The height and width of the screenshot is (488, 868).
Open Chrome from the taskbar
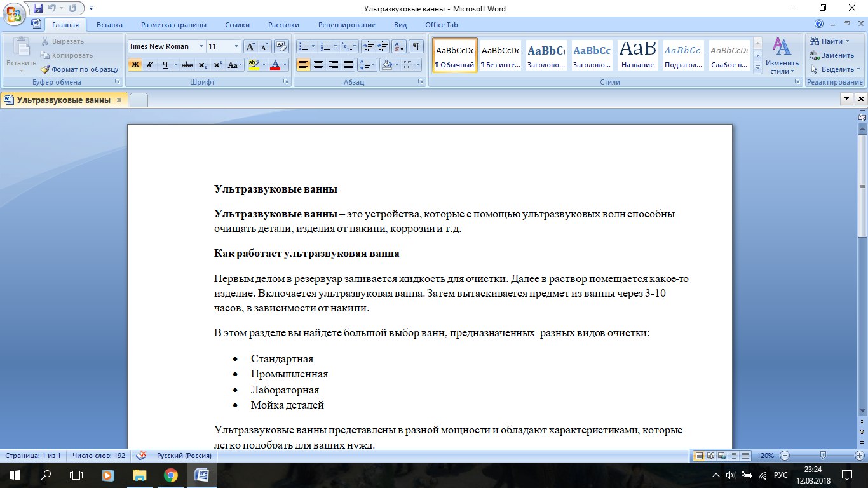coord(170,475)
